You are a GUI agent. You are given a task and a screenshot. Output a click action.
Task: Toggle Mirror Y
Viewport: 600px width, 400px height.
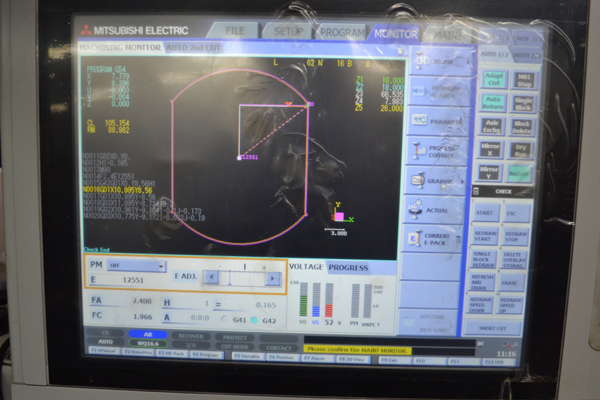489,173
